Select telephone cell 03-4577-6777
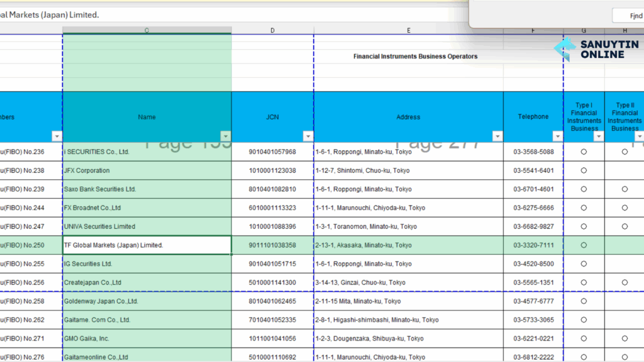Screen dimensions: 644x362 533,301
